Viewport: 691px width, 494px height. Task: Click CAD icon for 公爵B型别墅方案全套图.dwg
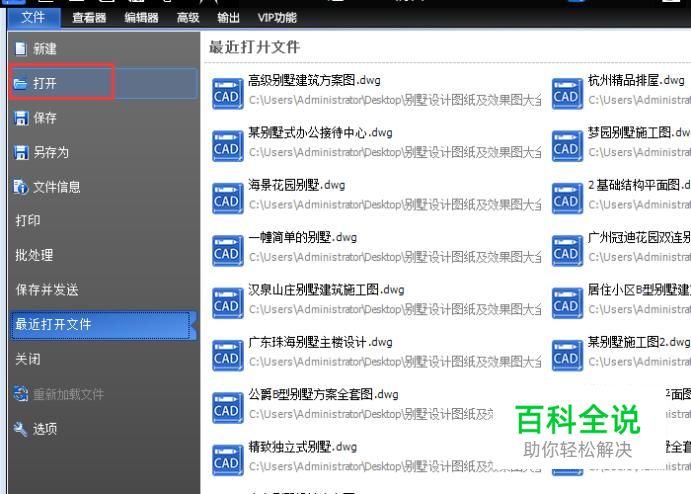227,408
